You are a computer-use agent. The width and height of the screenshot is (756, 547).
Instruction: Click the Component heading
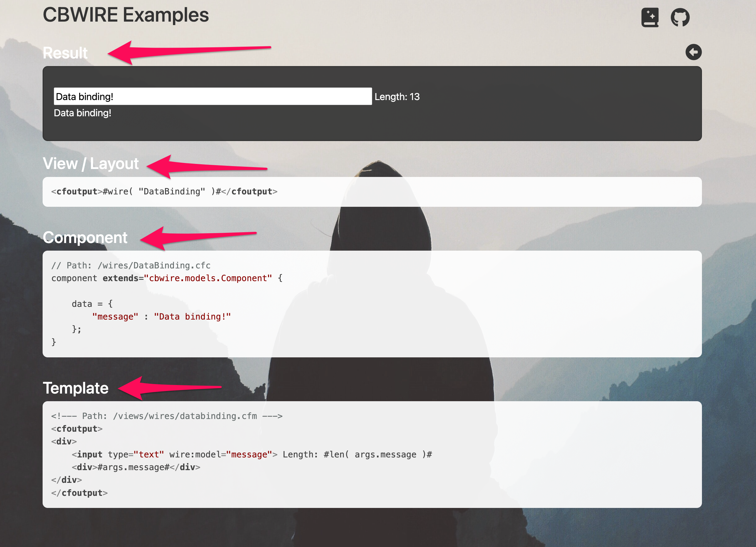tap(85, 238)
